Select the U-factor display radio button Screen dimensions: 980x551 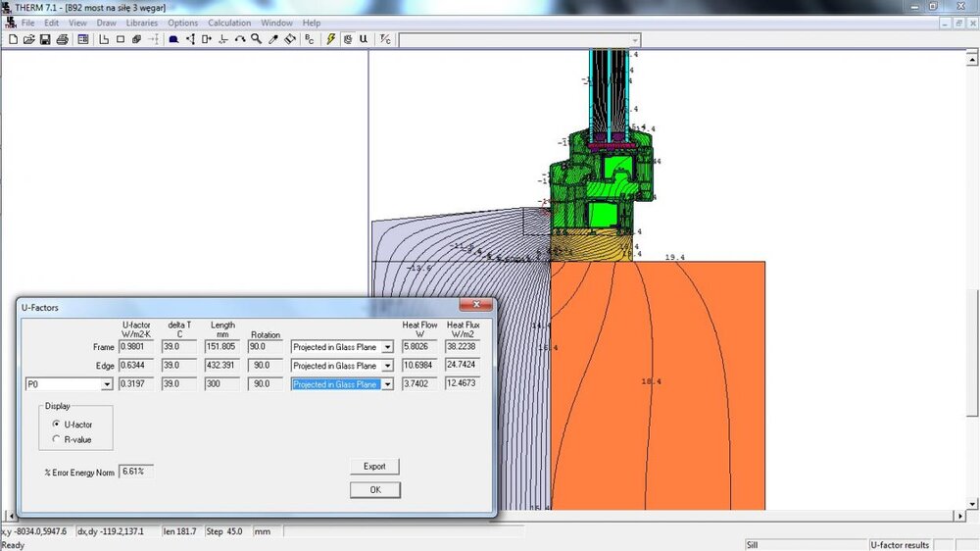click(x=56, y=423)
